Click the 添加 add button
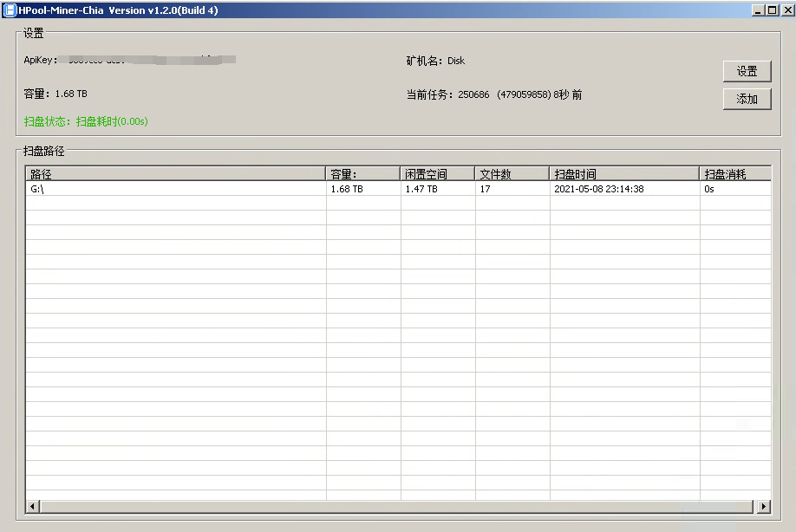 pos(747,99)
